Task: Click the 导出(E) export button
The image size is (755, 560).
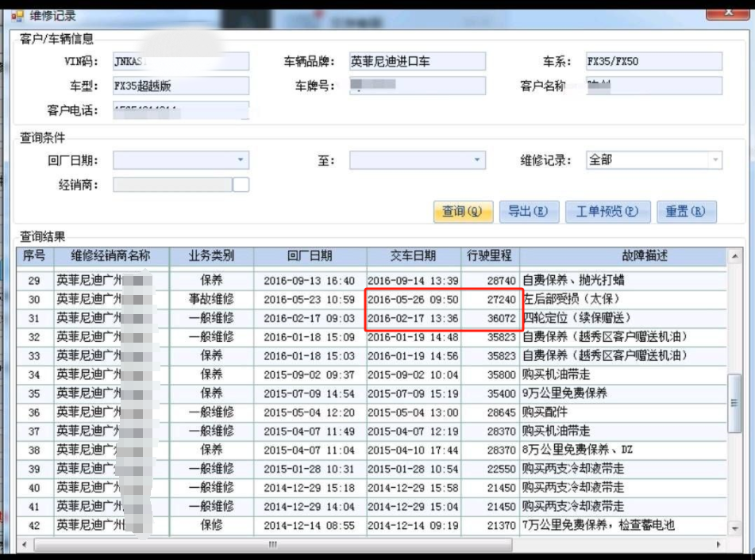Action: point(528,212)
